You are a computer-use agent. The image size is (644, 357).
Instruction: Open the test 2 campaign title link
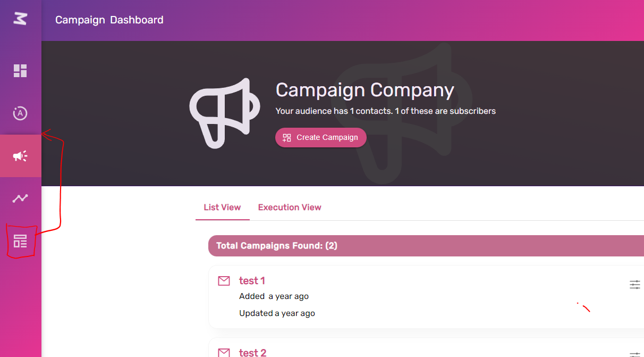(x=252, y=352)
